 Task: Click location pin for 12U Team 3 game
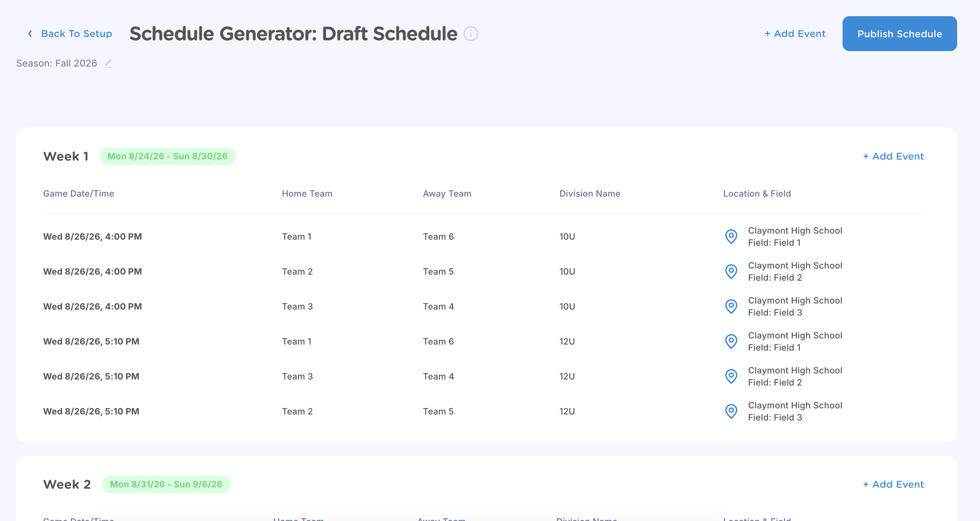pyautogui.click(x=731, y=376)
